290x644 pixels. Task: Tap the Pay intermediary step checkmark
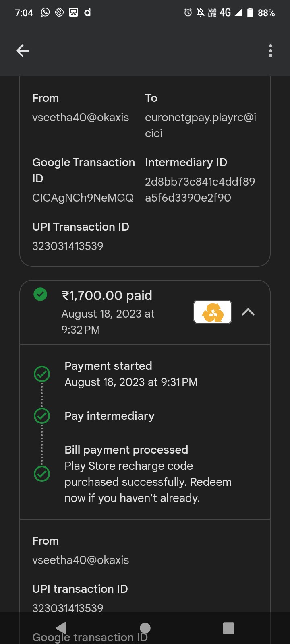[x=42, y=416]
